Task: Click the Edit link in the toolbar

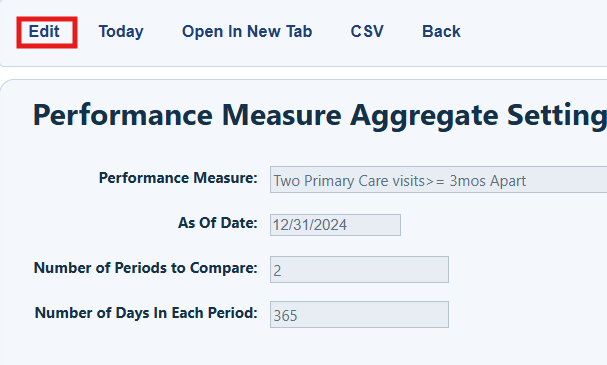Action: pyautogui.click(x=44, y=32)
